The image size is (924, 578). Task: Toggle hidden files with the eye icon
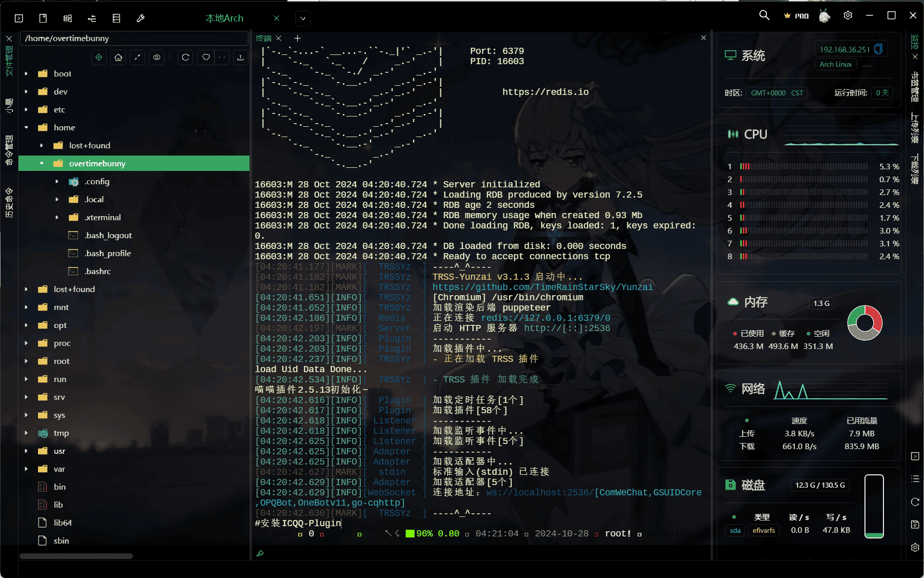tap(157, 57)
